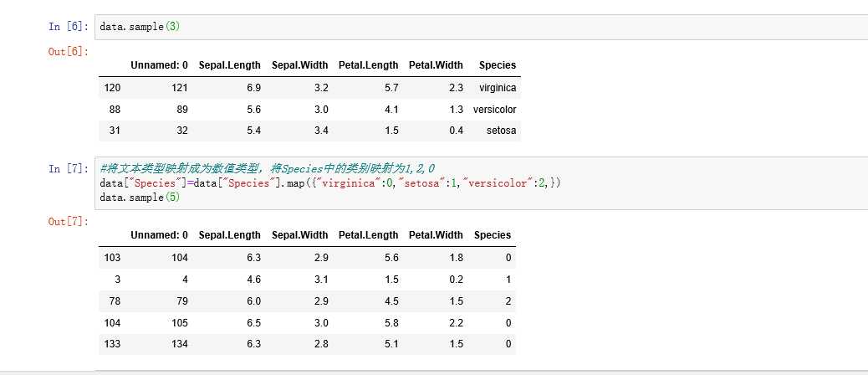
Task: Click Petal.Length value 5.1 in row 133
Action: [392, 344]
